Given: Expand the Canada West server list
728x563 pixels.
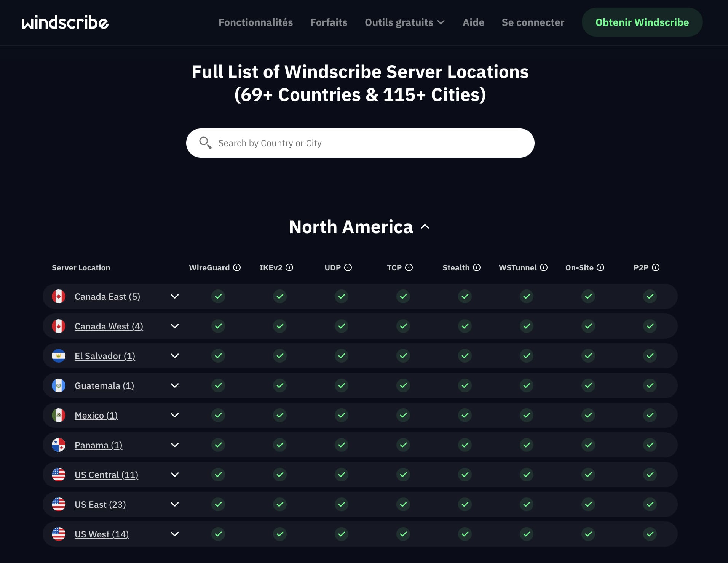Looking at the screenshot, I should (175, 326).
